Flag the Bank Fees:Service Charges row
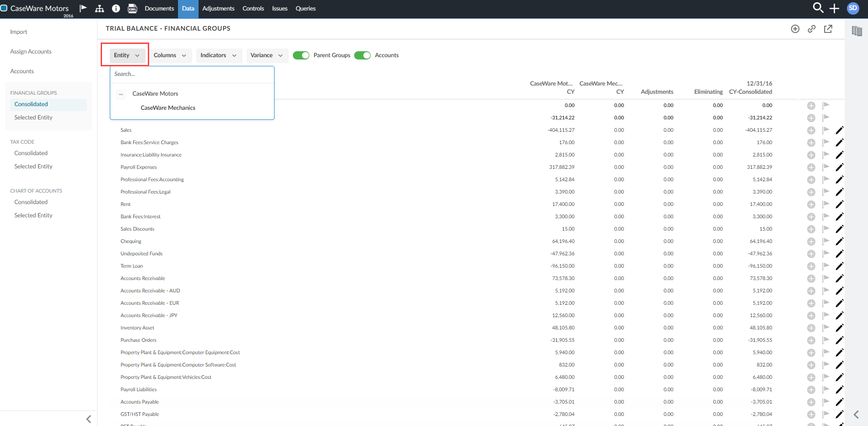 click(x=826, y=142)
